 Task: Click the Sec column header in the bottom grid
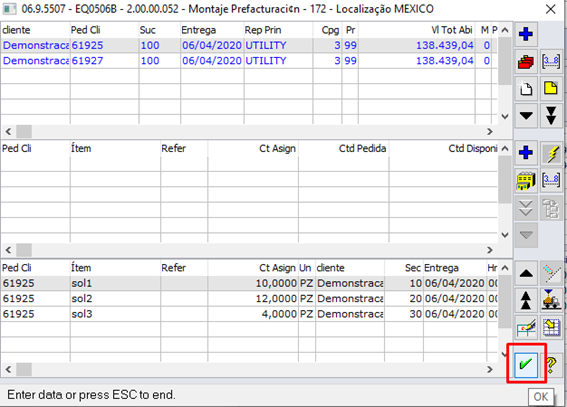coord(404,268)
